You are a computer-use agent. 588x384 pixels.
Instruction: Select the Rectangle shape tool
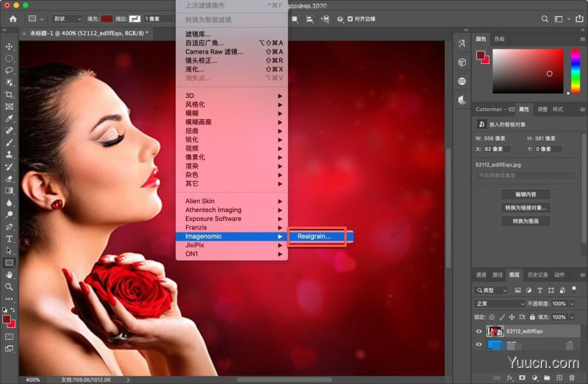tap(10, 263)
